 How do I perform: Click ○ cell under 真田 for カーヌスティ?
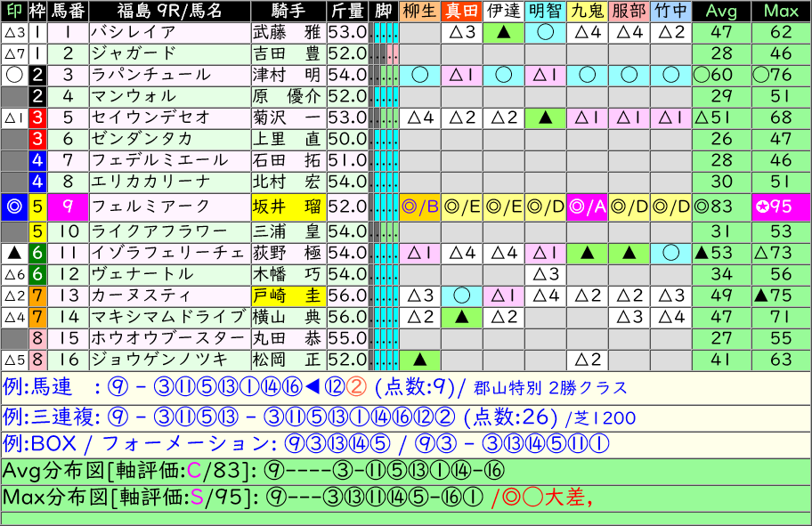pyautogui.click(x=461, y=295)
